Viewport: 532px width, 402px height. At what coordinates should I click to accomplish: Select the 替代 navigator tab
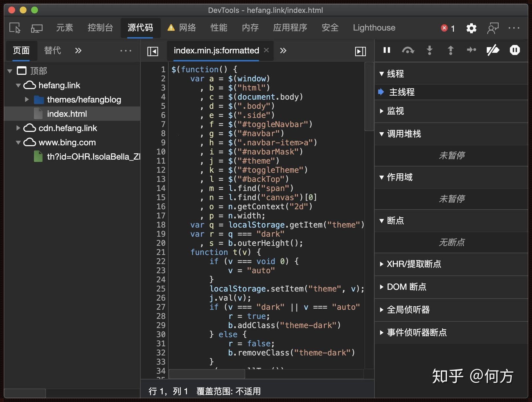pos(53,51)
